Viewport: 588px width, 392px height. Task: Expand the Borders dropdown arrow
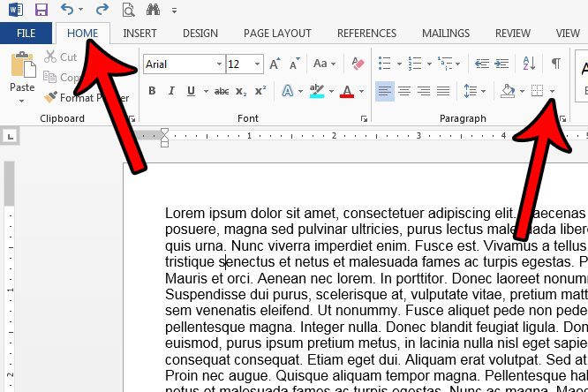point(553,91)
